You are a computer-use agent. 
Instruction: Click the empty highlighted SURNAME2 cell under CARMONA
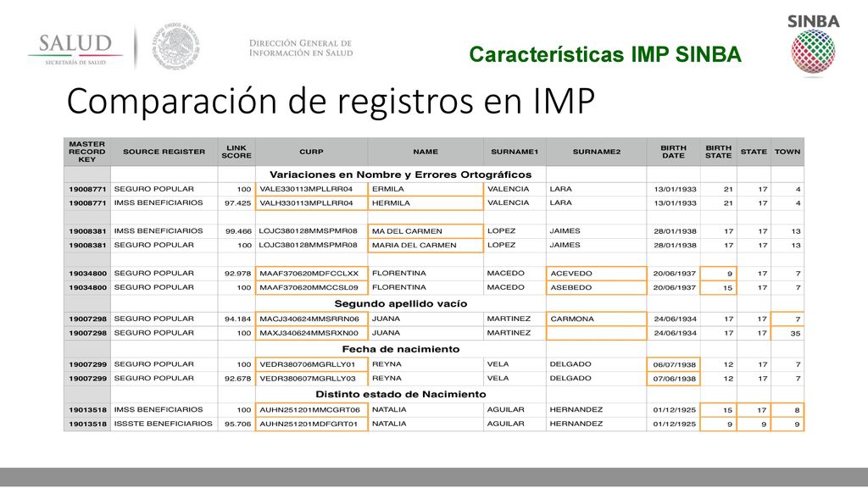point(596,333)
